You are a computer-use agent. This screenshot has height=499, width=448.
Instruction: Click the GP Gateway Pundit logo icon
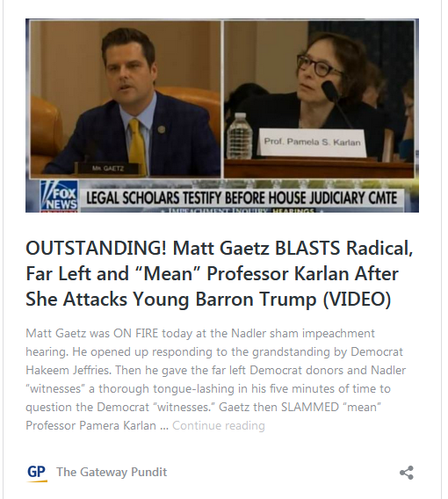[x=37, y=474]
